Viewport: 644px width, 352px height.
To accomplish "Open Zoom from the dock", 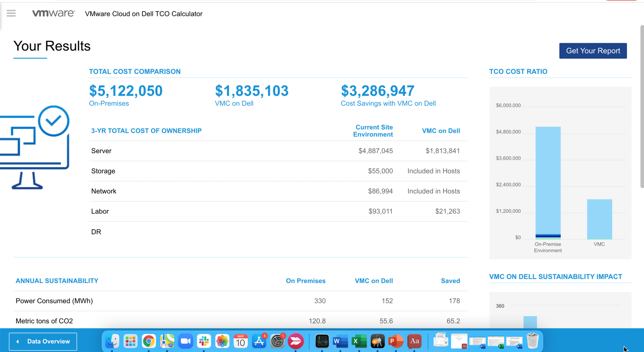I will click(186, 341).
